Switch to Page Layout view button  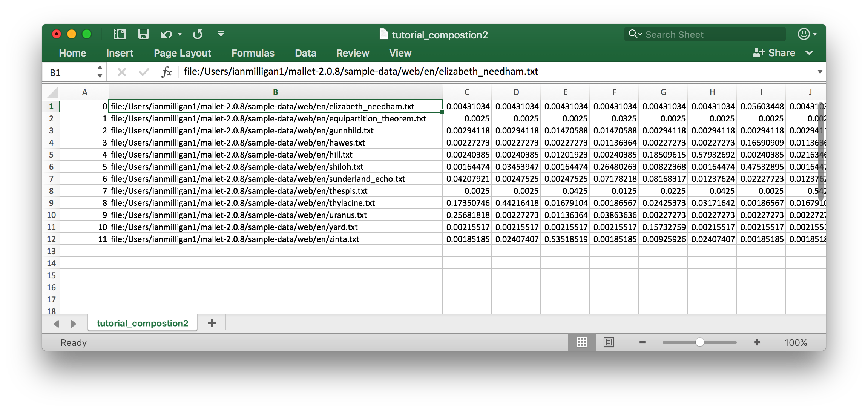tap(609, 342)
